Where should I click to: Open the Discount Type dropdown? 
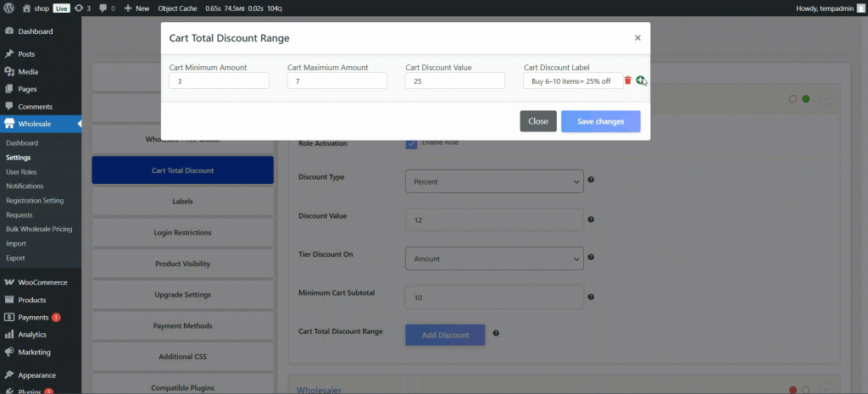pos(494,181)
